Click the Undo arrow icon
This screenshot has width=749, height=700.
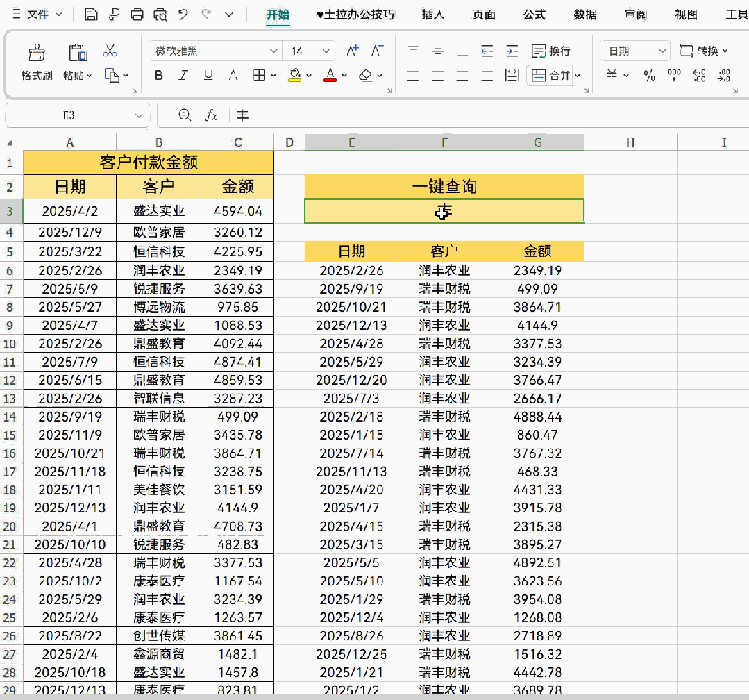(x=183, y=15)
